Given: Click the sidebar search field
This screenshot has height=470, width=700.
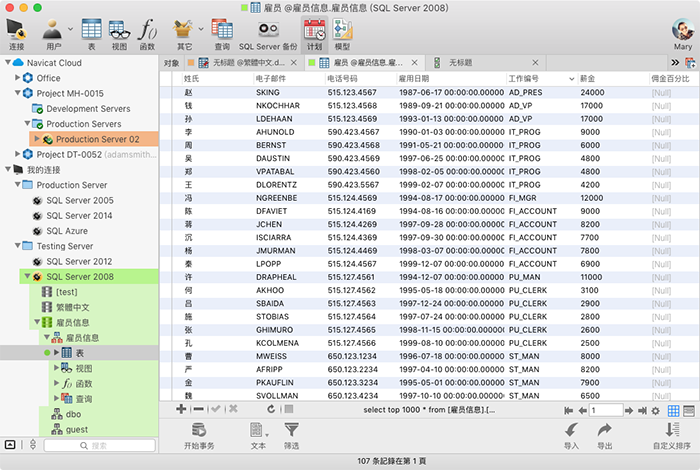Looking at the screenshot, I should coord(100,445).
